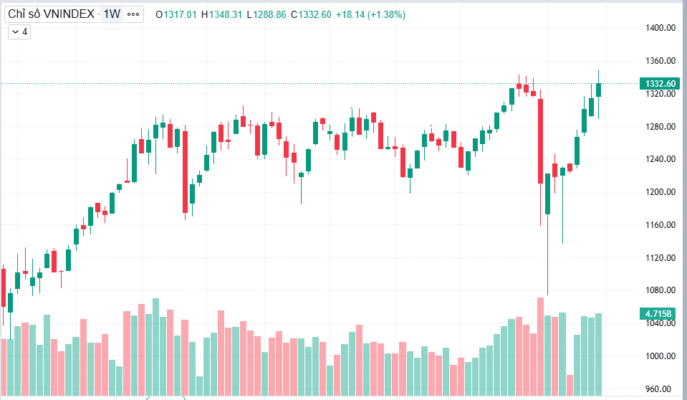The height and width of the screenshot is (400, 687).
Task: Open the three-dots more menu beside 1W
Action: coord(134,15)
